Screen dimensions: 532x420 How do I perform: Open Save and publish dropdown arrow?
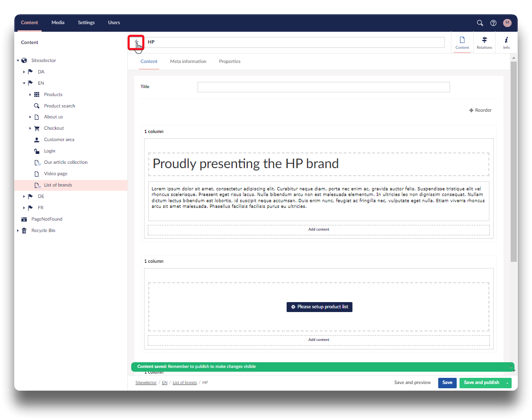pos(507,383)
